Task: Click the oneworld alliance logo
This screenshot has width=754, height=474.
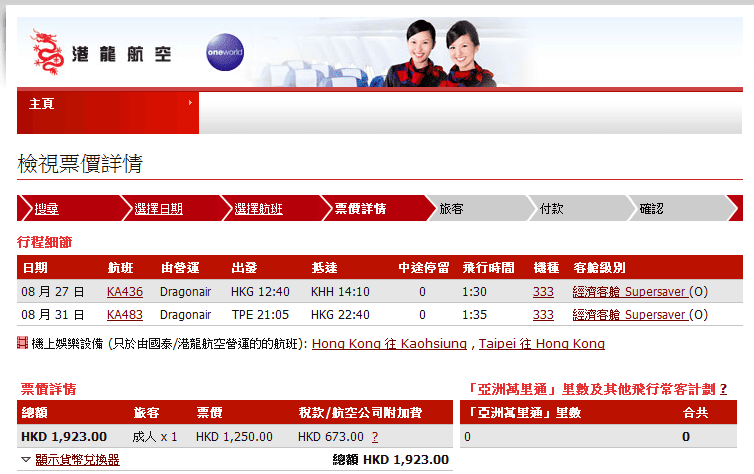Action: [223, 52]
